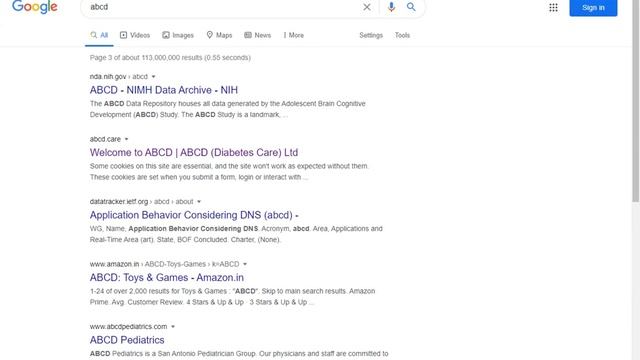Open ABCD - NIMH Data Archive result
This screenshot has width=640, height=360.
[164, 90]
